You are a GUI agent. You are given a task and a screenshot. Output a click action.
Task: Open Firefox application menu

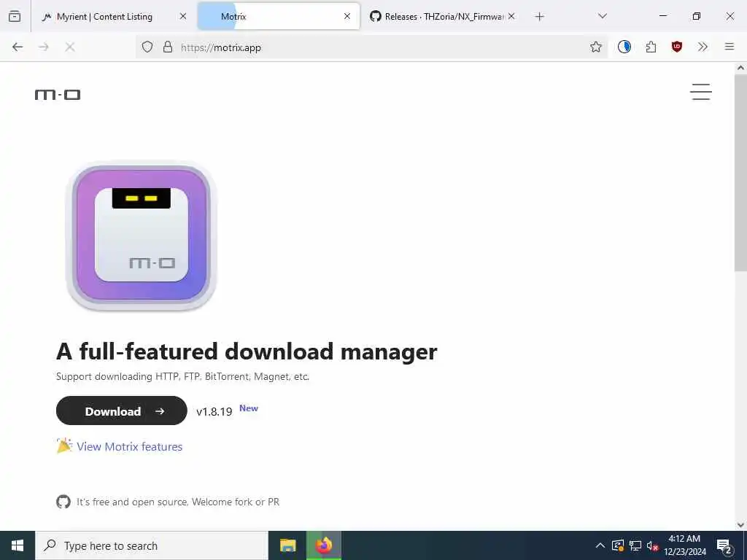point(729,47)
